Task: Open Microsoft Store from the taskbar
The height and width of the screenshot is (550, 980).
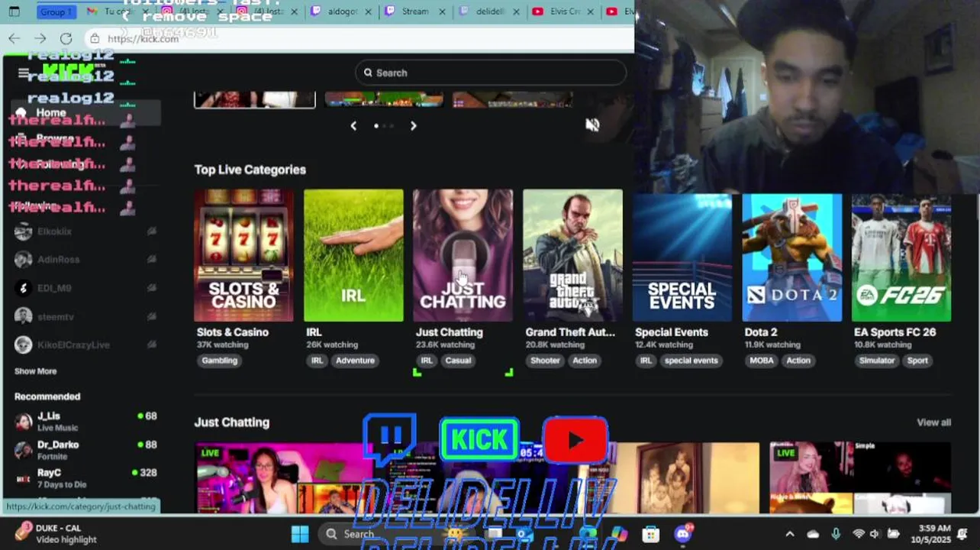Action: click(650, 534)
